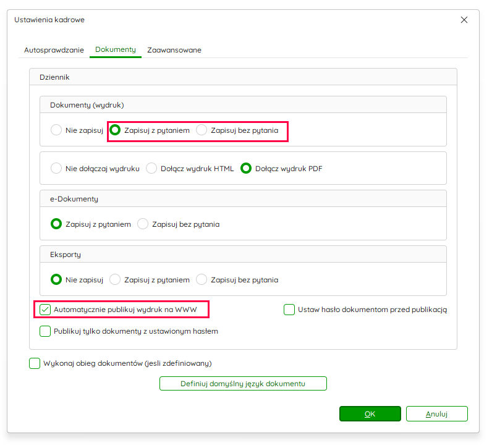Screen dimensions: 492x448
Task: Select the Dokumenty tab
Action: click(116, 49)
